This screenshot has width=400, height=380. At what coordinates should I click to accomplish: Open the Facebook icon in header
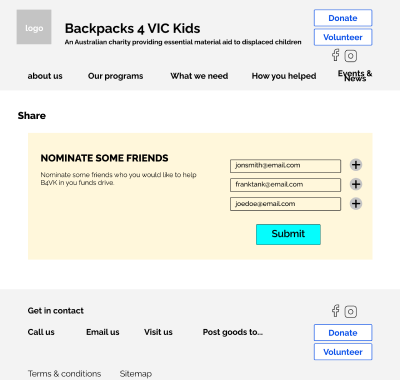(336, 55)
